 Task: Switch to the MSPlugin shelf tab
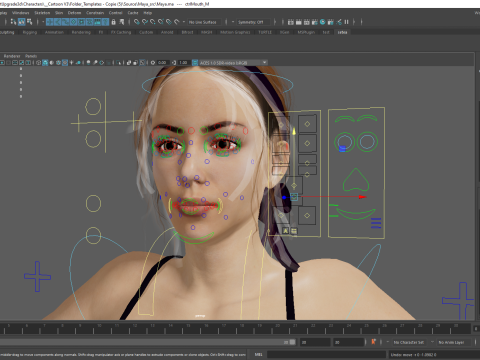coord(306,32)
